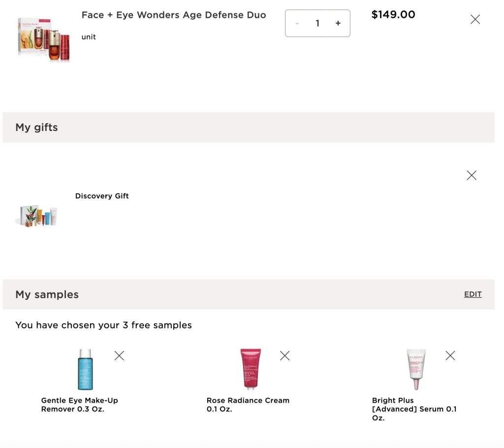Open Face + Eye Wonders Age Defense Duo title
Screen dimensions: 504x448
click(x=174, y=15)
